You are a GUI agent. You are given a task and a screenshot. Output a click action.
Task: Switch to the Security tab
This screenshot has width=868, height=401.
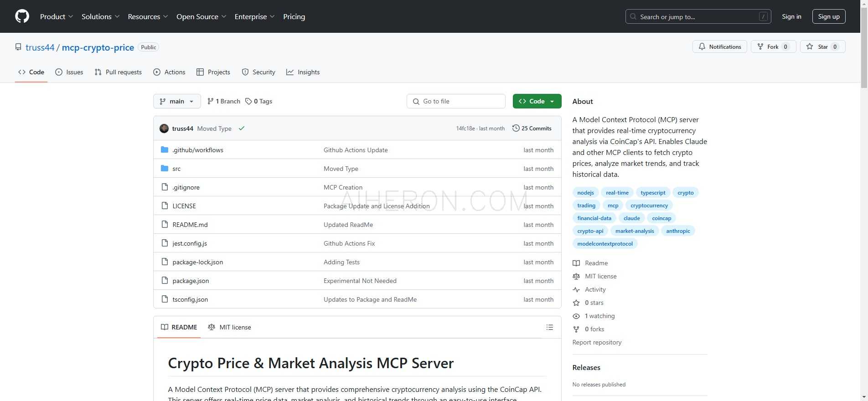[x=258, y=72]
